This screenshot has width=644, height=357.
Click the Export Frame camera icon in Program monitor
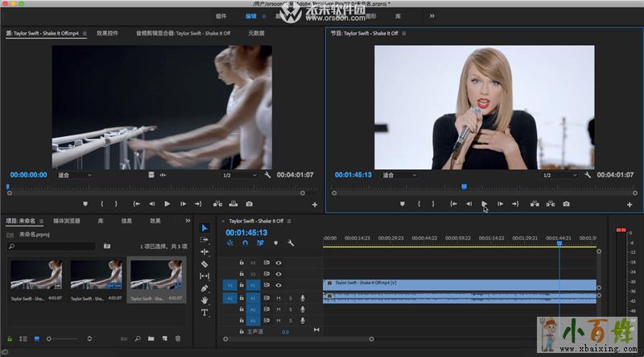pyautogui.click(x=567, y=204)
